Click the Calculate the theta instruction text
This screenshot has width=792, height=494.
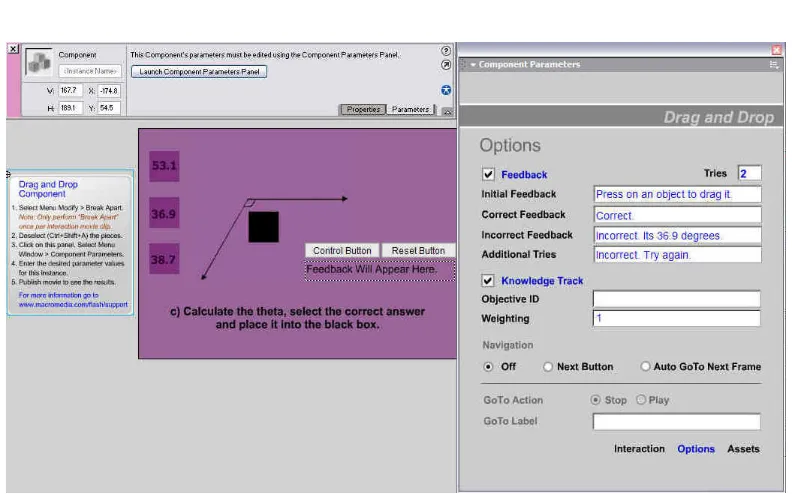click(x=297, y=318)
